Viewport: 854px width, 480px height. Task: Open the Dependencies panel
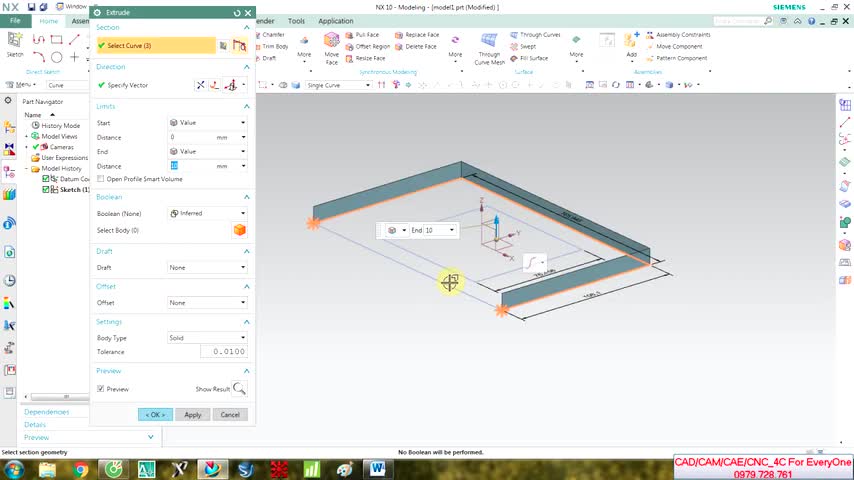point(46,412)
